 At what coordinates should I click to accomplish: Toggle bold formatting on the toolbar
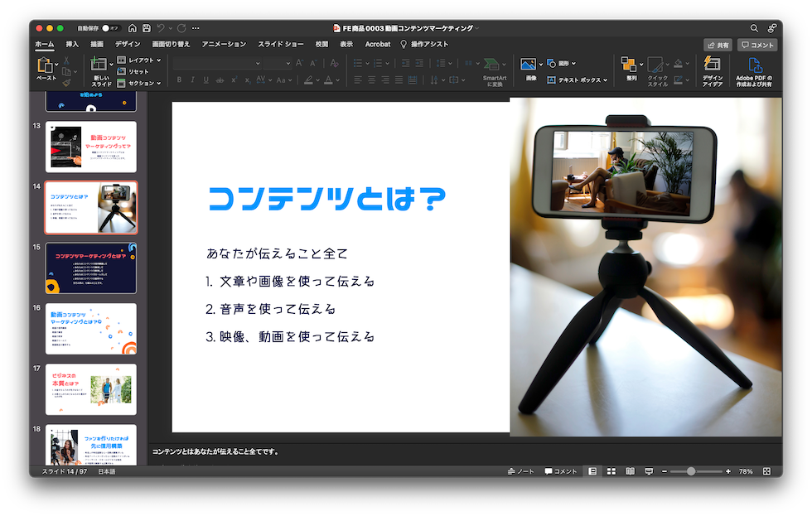179,80
